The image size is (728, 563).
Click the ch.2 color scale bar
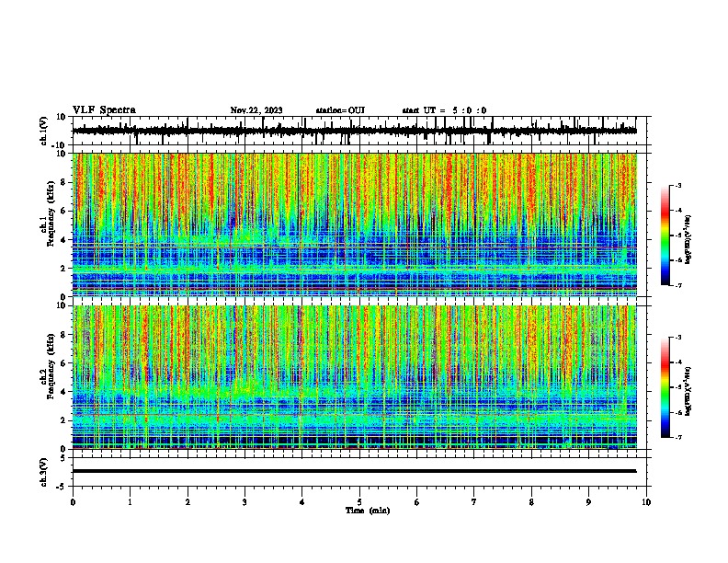[x=665, y=387]
